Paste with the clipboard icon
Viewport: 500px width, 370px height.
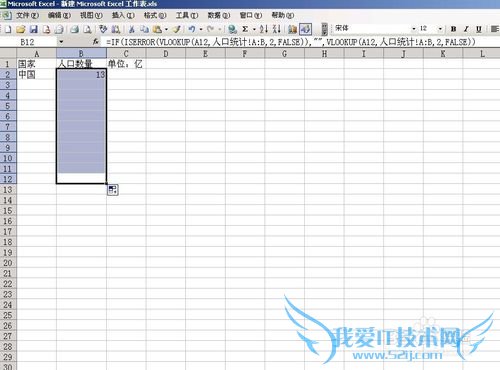(157, 29)
